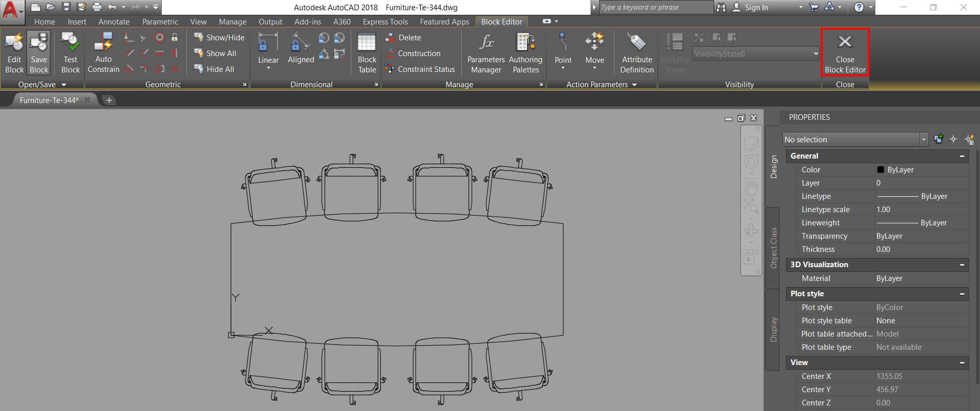Click the Select Objects crosshair icon in Properties
Image resolution: width=980 pixels, height=411 pixels.
point(953,139)
